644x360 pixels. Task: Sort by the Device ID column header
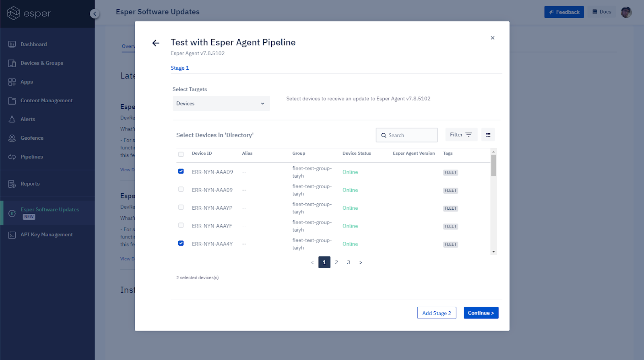(x=202, y=153)
